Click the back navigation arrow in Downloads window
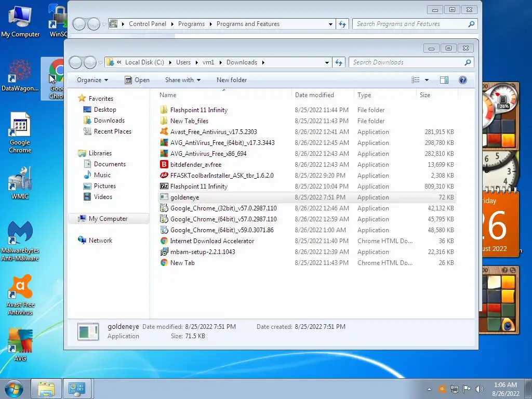Screen dimensions: 532x399 (75, 62)
